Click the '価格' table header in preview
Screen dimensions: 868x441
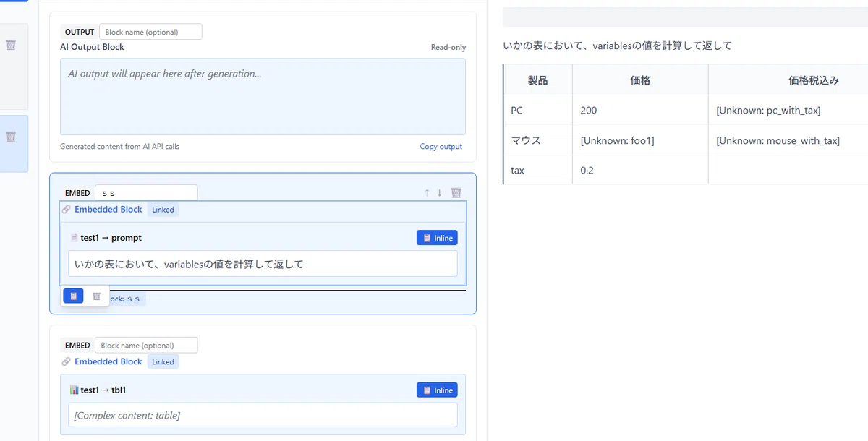click(x=640, y=80)
